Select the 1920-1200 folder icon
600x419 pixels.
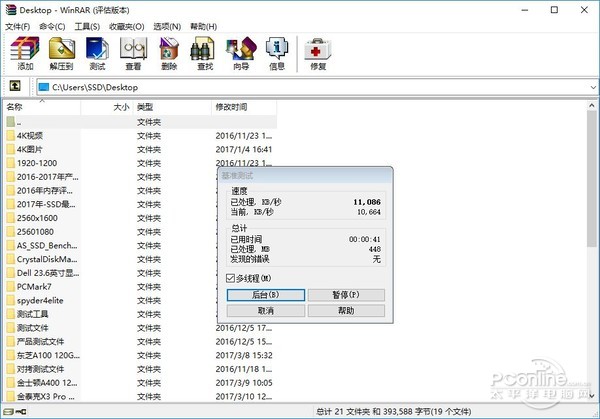click(x=11, y=163)
